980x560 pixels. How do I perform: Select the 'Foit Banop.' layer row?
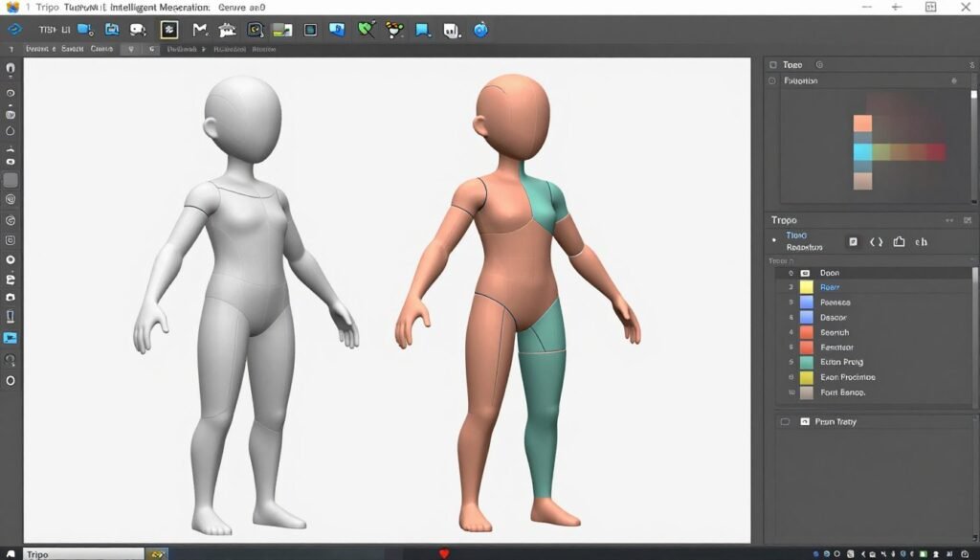coord(874,392)
